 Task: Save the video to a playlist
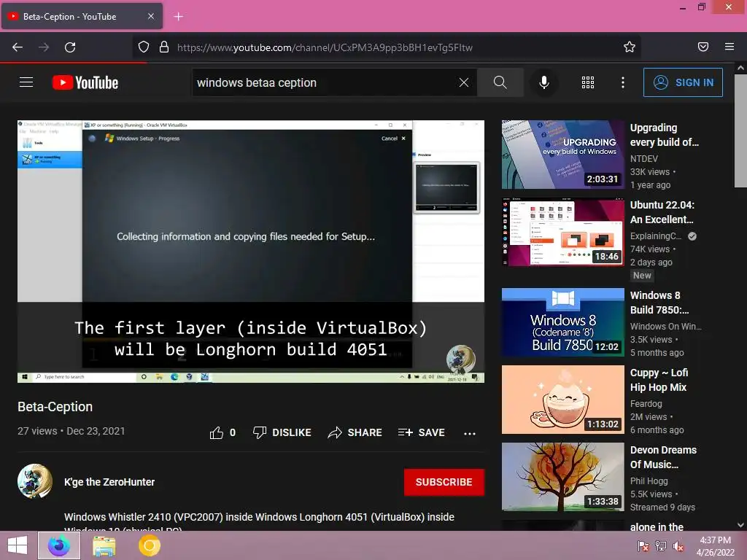click(x=421, y=432)
